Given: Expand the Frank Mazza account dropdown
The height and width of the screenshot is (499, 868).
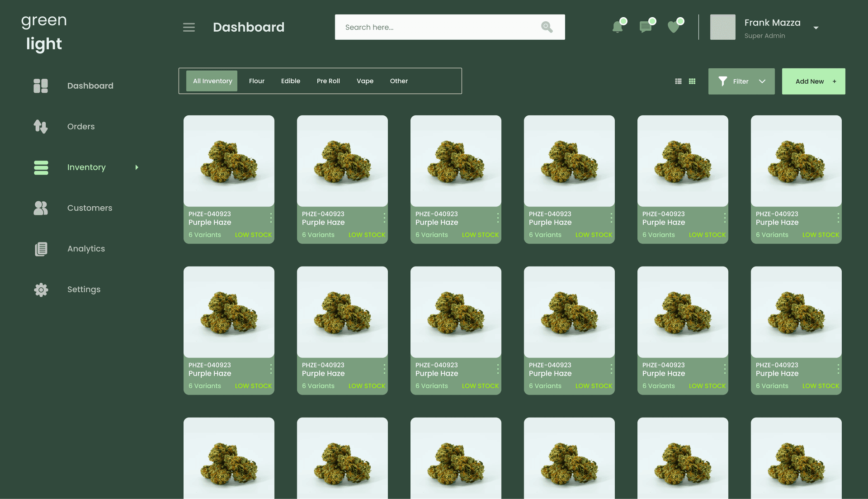Looking at the screenshot, I should click(x=816, y=28).
